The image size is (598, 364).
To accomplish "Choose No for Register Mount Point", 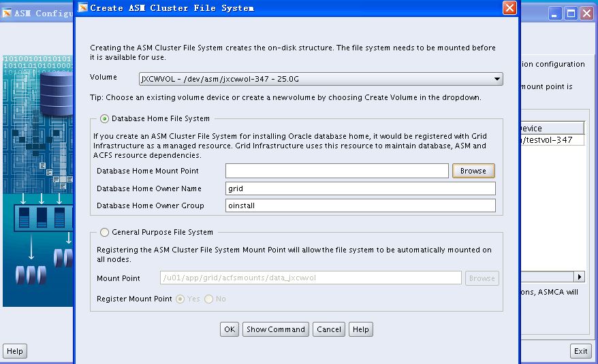I will [x=208, y=299].
